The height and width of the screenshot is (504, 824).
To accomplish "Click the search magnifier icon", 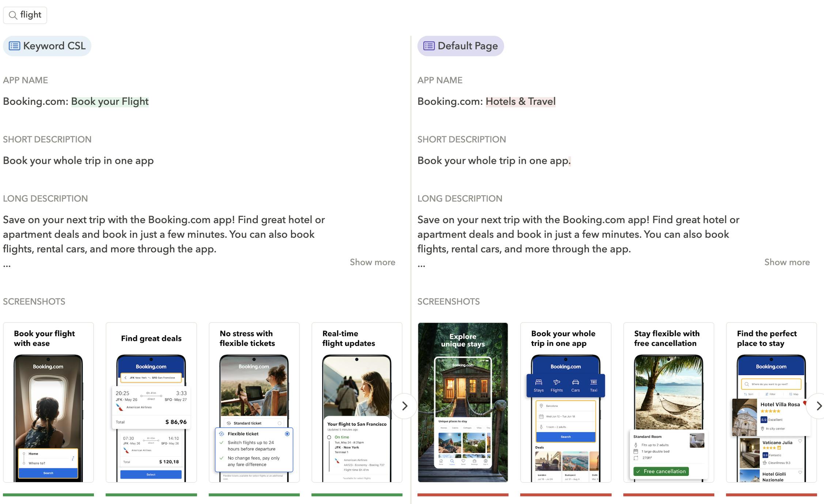I will point(13,15).
